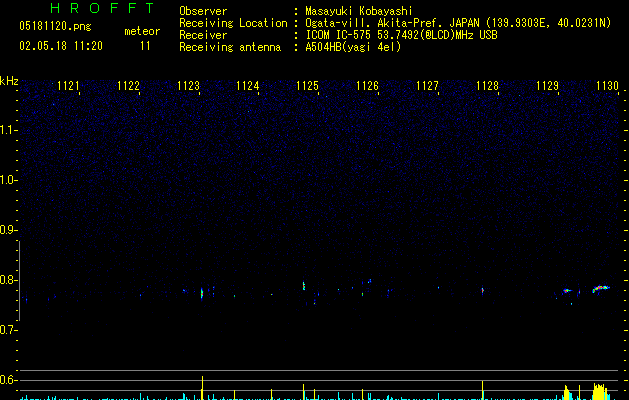The width and height of the screenshot is (629, 400).
Task: Click the meteor count label
Action: [142, 31]
